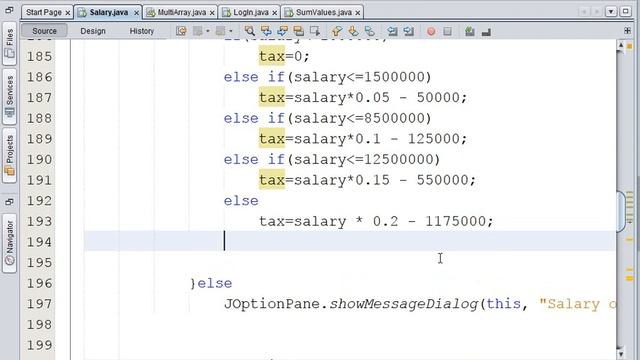
Task: Click highlighted tax variable on line 187
Action: pos(272,98)
